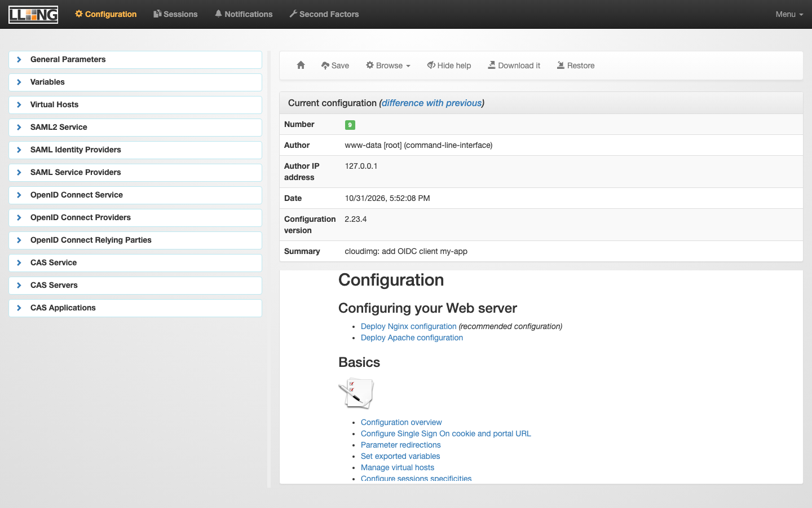The width and height of the screenshot is (812, 508).
Task: Click the LLNG logo
Action: [x=33, y=14]
